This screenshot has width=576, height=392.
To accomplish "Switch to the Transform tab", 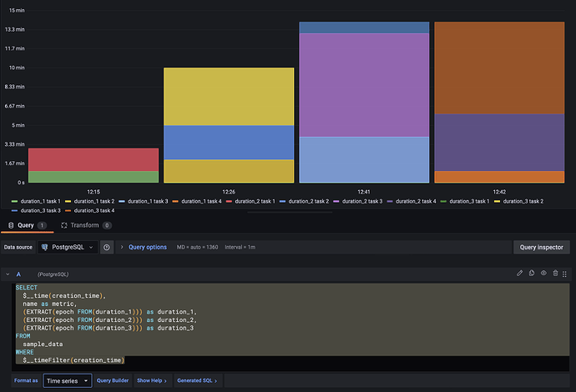I will click(x=85, y=225).
